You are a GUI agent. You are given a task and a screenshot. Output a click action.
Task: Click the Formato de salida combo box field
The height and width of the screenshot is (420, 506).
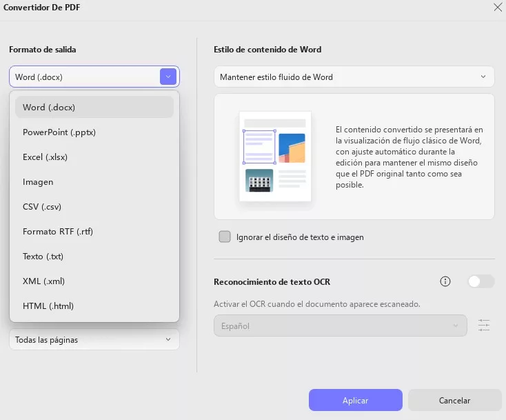(x=94, y=77)
